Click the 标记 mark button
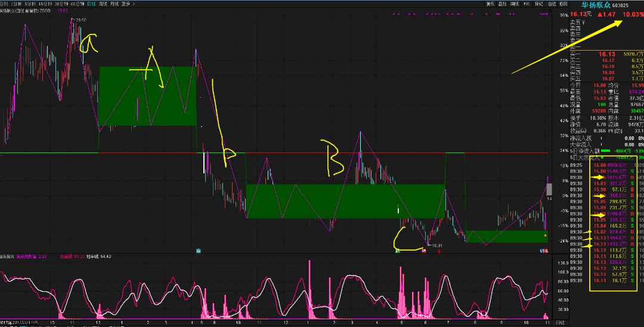Screen dimensions: 644x327 pyautogui.click(x=539, y=4)
